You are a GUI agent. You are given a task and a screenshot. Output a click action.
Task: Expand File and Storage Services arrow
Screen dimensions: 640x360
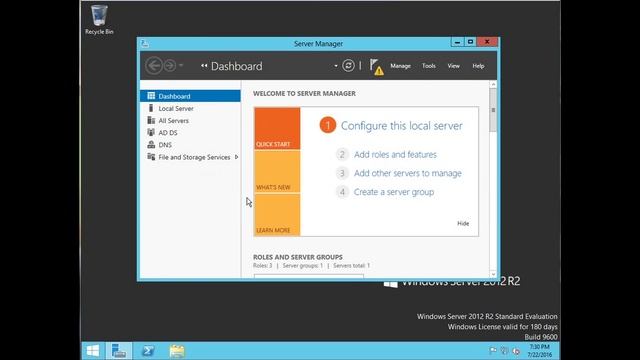(236, 157)
